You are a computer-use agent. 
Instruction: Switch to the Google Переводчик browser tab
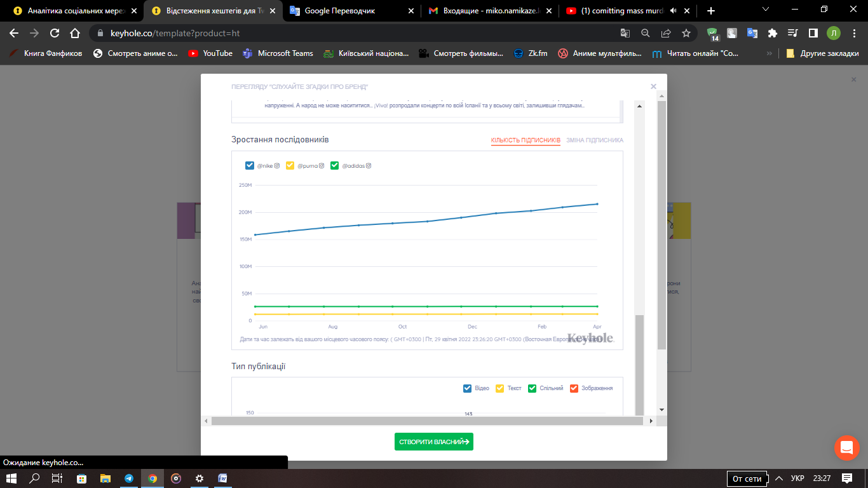click(351, 11)
